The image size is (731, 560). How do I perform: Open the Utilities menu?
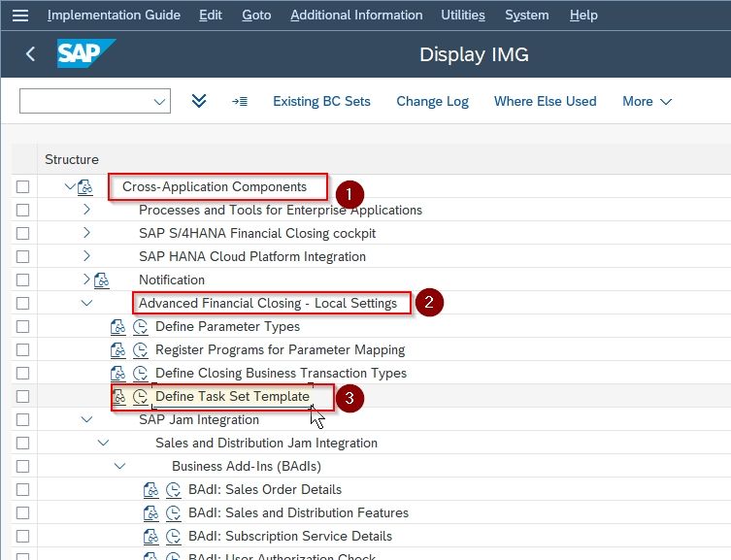[x=463, y=15]
